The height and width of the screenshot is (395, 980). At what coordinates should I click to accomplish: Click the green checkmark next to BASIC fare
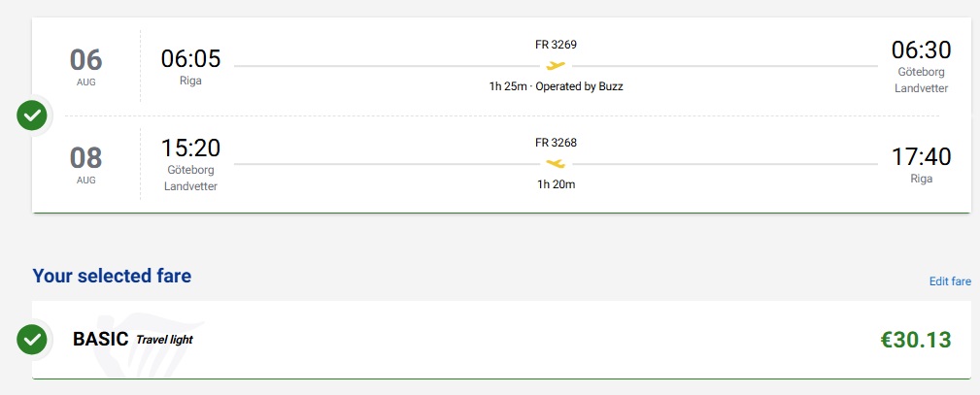click(32, 340)
